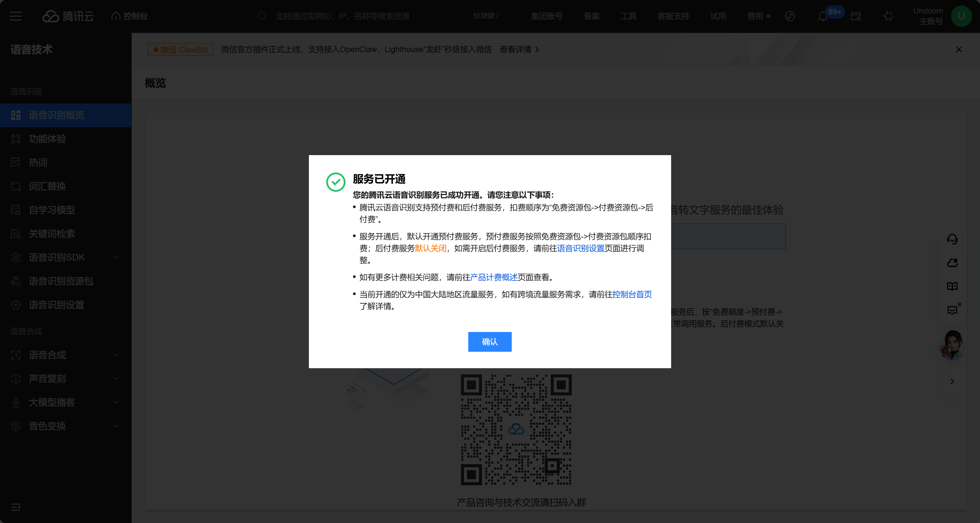The image size is (980, 523).
Task: Open the documentation book icon on right
Action: click(x=952, y=287)
